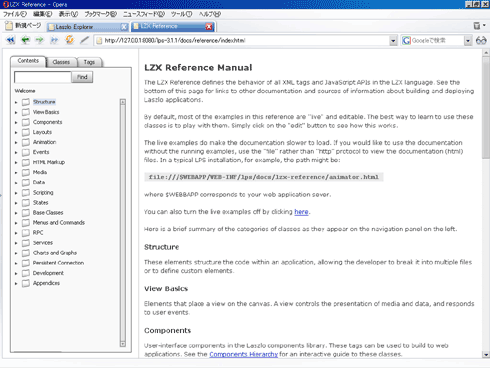This screenshot has height=368, width=490.
Task: Click the glasses view icon
Action: pyautogui.click(x=481, y=41)
